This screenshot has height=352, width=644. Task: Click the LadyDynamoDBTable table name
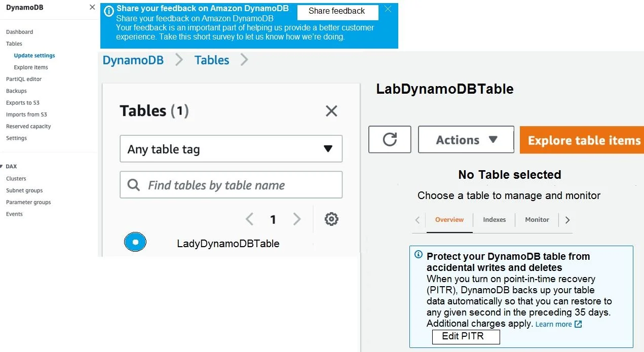[228, 244]
